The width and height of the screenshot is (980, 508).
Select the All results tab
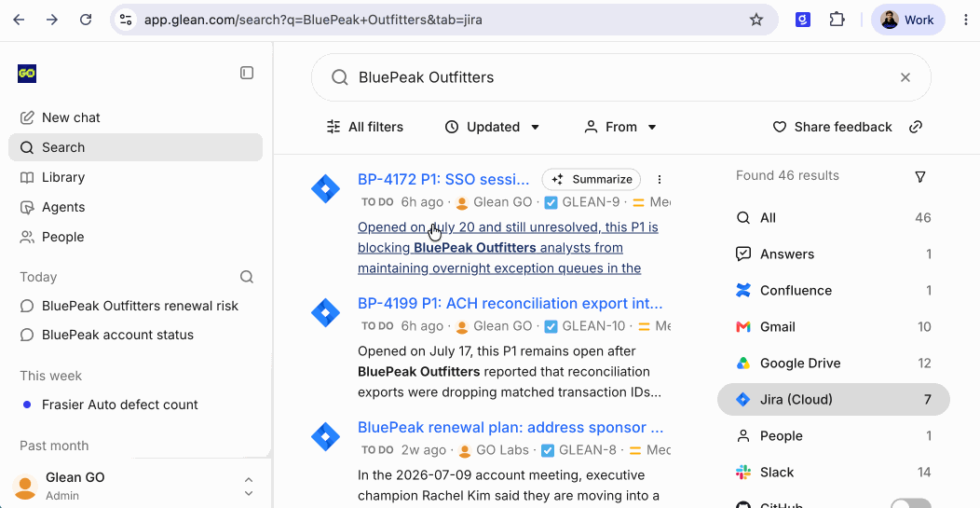tap(833, 218)
